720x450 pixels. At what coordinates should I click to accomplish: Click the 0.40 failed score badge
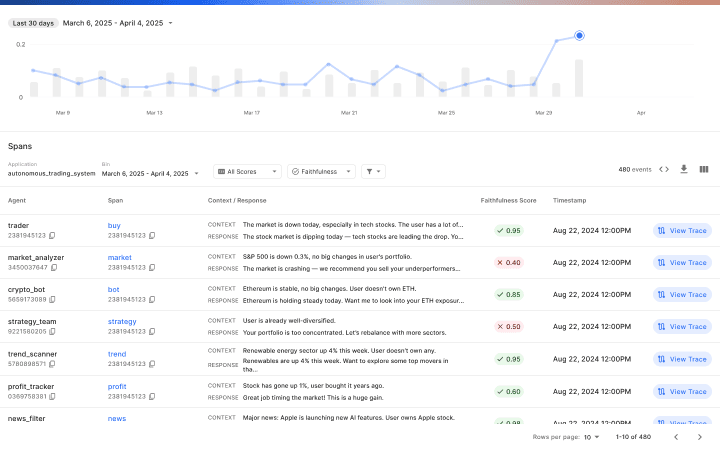pyautogui.click(x=509, y=263)
